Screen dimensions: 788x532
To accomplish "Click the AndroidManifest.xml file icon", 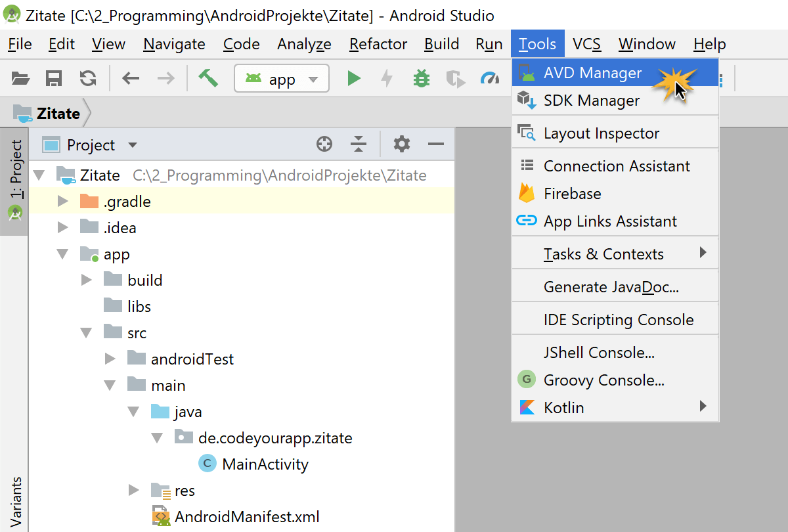I will [x=161, y=516].
